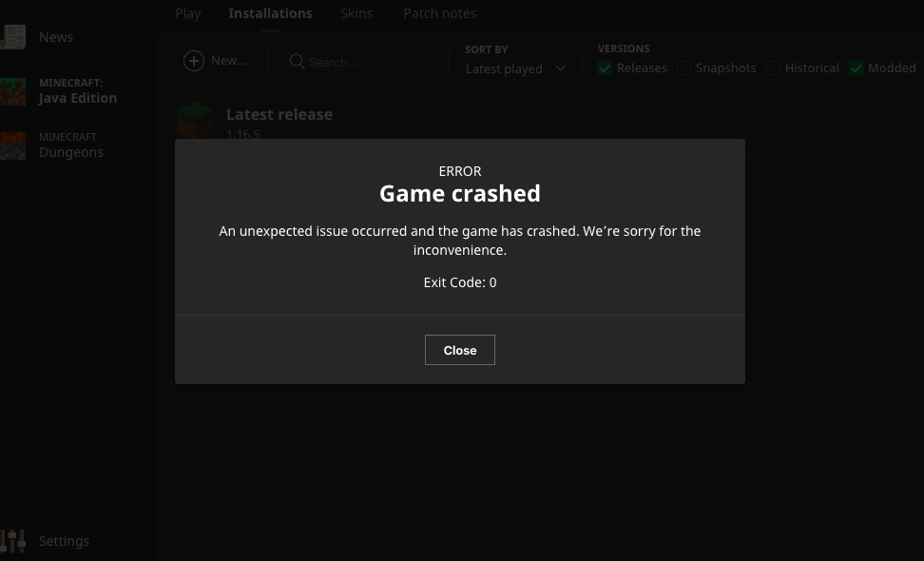Close the Game crashed dialog
The image size is (924, 561).
point(460,350)
